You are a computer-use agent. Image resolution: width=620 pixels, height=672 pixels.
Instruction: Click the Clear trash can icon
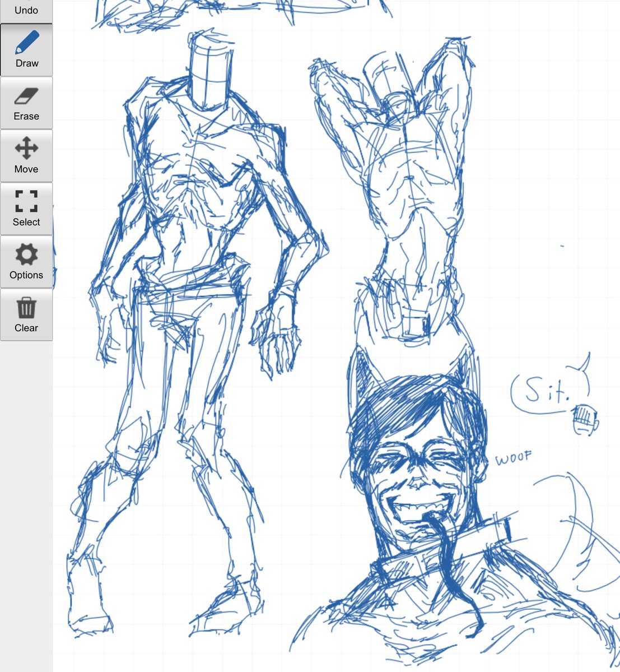26,308
